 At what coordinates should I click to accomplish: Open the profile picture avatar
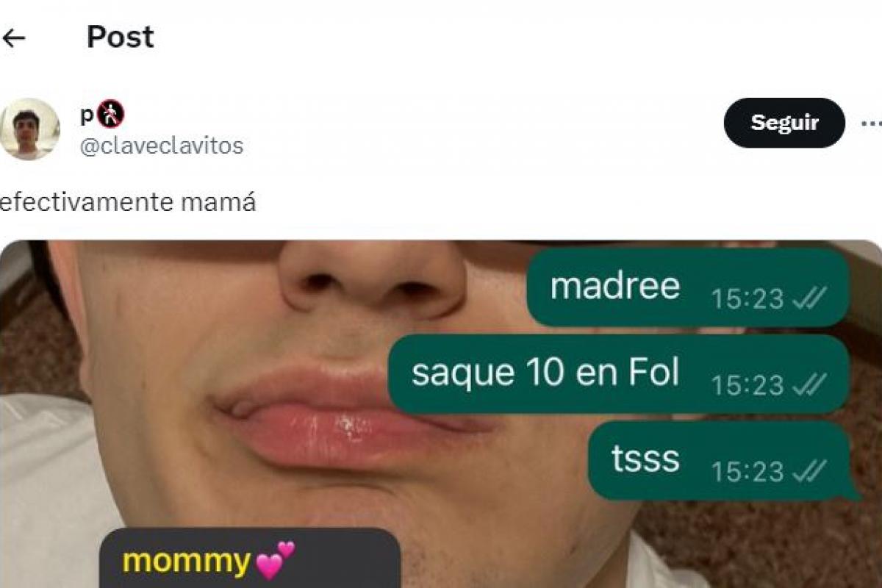coord(29,129)
